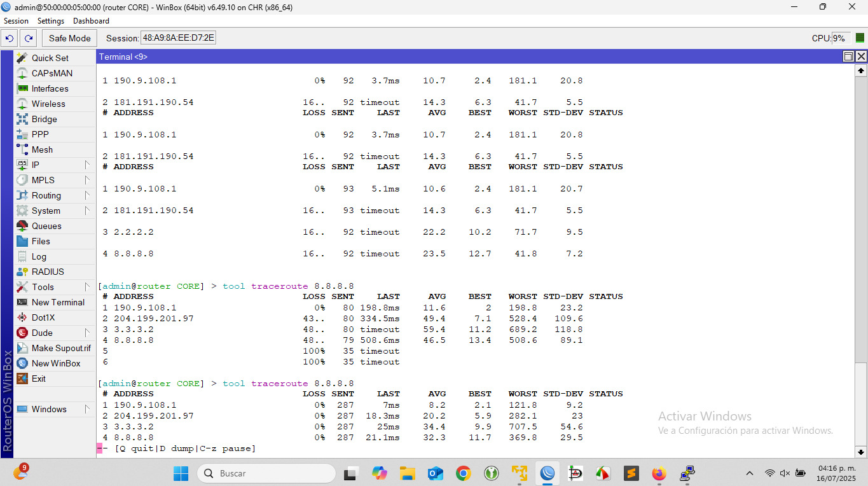Expand the MPLS submenu arrow

pos(87,180)
